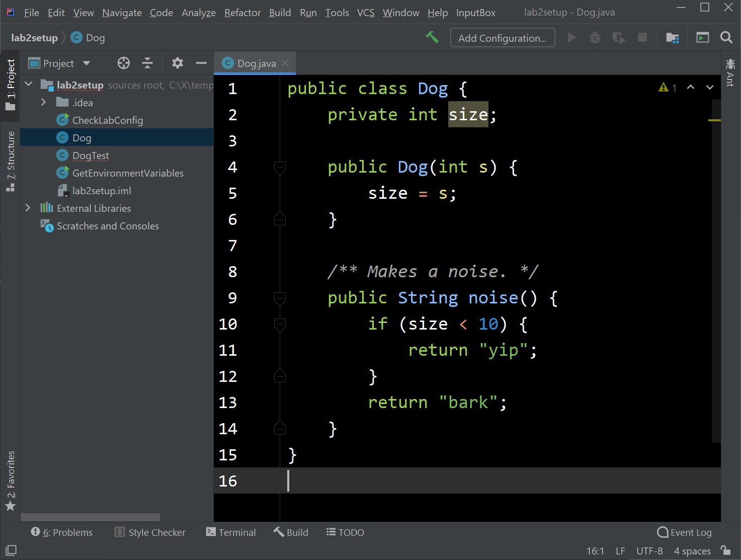Open the TODO tool window

point(345,532)
